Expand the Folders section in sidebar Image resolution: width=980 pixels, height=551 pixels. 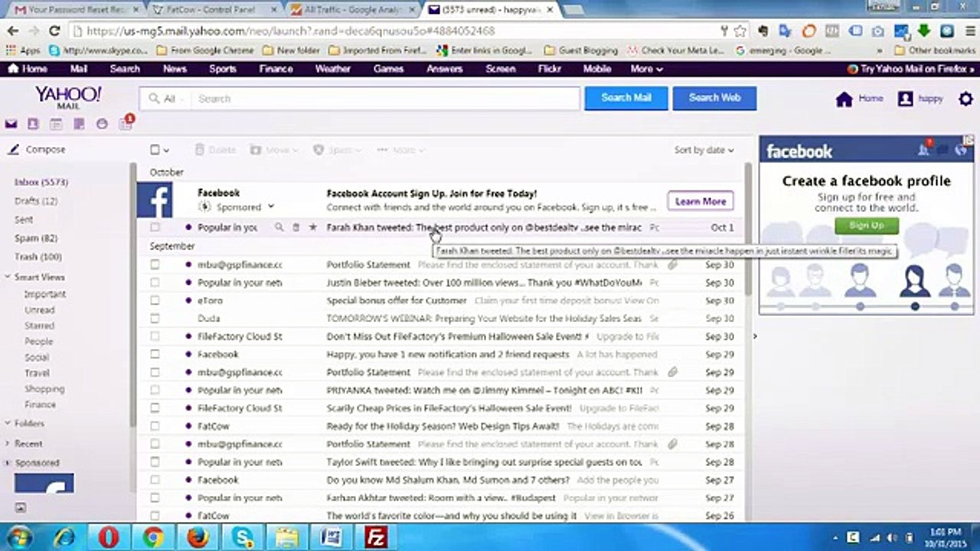(x=8, y=423)
